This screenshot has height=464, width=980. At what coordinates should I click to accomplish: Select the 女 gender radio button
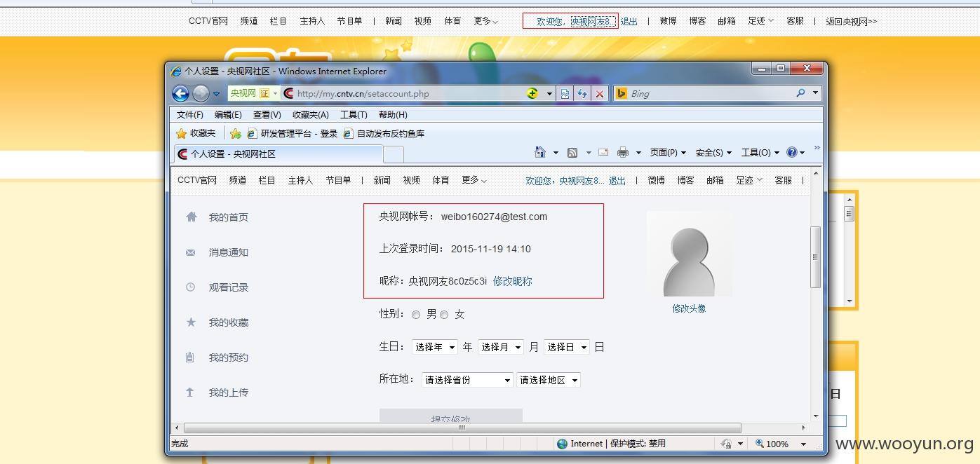(x=444, y=315)
